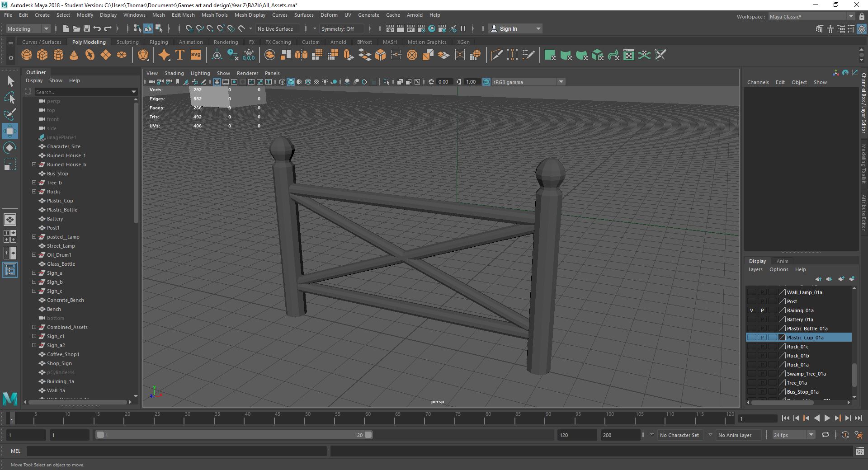868x470 pixels.
Task: Select the polygon Type text tool
Action: click(x=179, y=55)
